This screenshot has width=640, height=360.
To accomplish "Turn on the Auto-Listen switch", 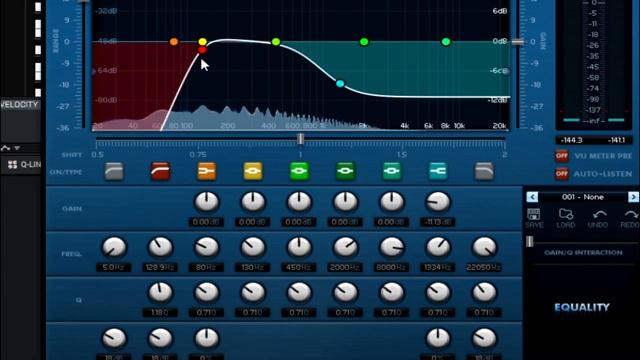I will pos(562,174).
